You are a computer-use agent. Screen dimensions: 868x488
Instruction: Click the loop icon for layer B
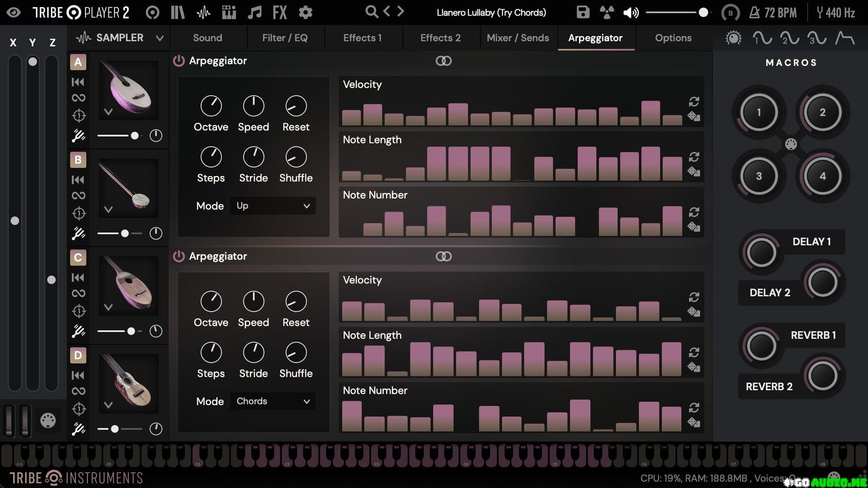coord(79,196)
